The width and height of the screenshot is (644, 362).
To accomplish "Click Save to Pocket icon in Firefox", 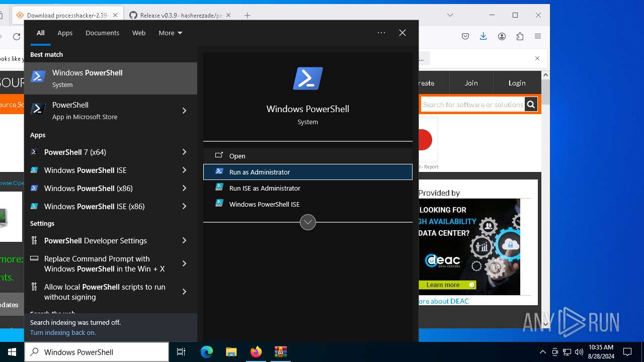I will pos(465,36).
